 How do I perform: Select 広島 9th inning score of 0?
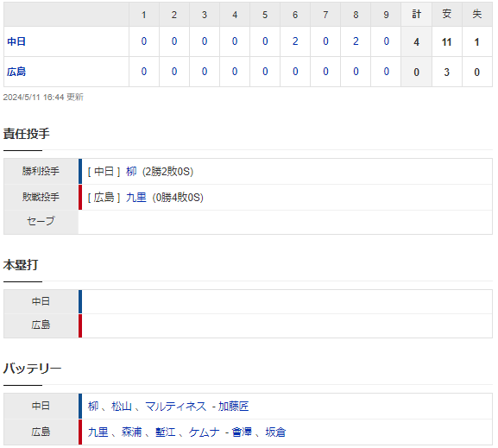[386, 72]
